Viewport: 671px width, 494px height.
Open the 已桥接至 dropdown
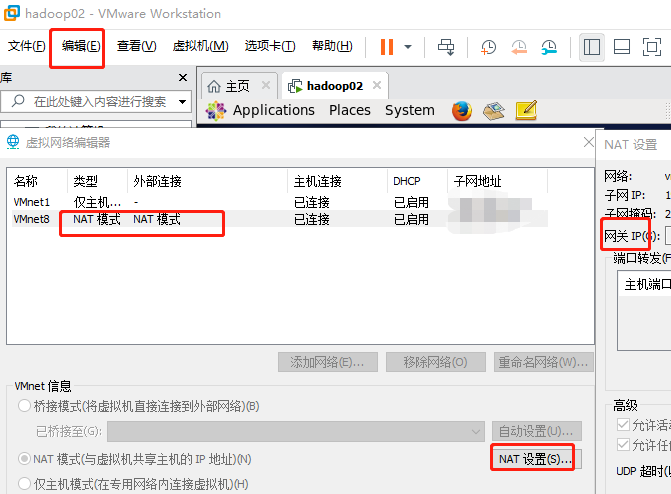[296, 431]
